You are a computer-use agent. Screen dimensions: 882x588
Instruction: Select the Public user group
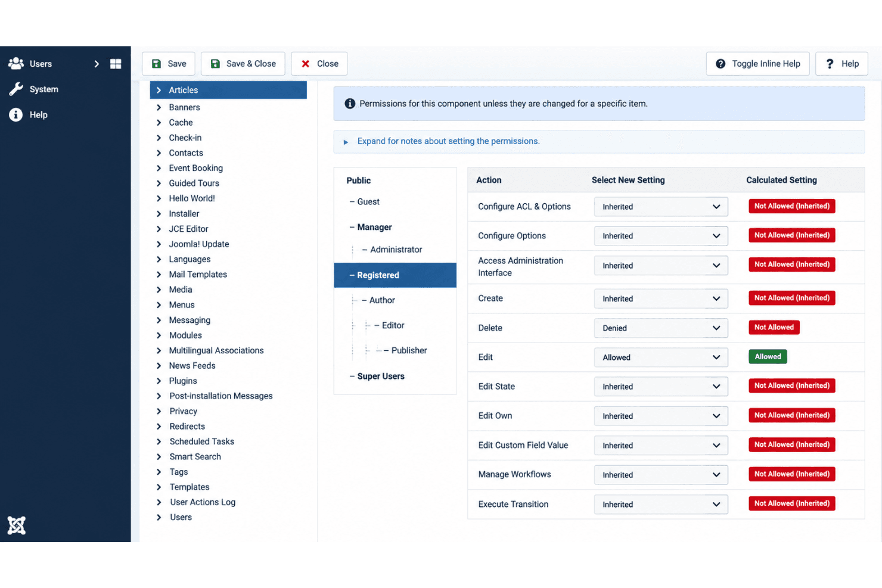[359, 181]
